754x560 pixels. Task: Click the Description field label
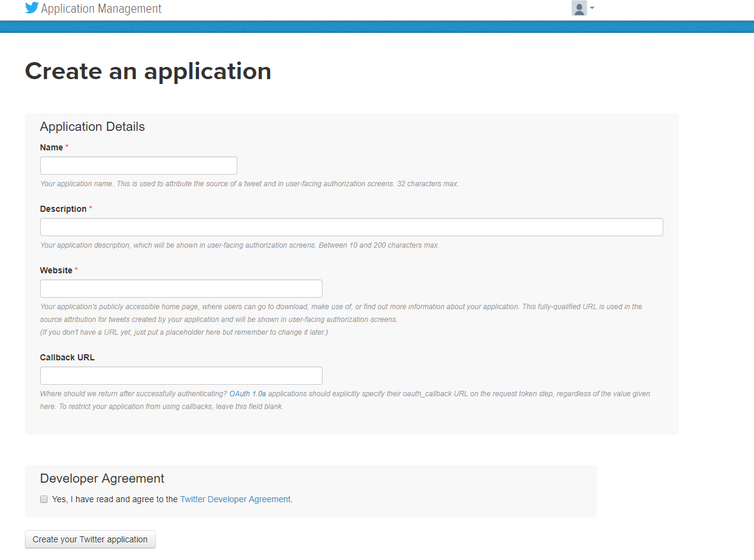tap(63, 209)
